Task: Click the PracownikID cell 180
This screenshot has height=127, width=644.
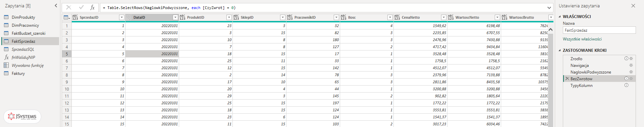Action: [x=313, y=40]
